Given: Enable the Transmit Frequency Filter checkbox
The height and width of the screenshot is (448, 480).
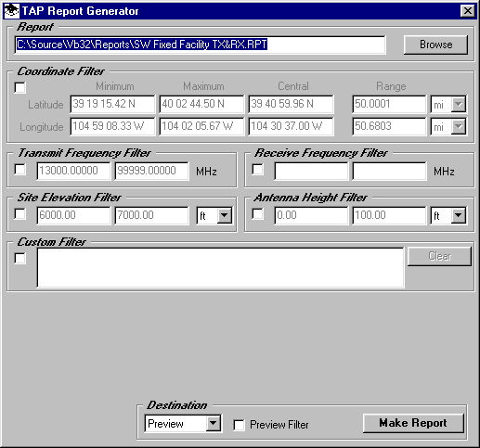Looking at the screenshot, I should [20, 170].
